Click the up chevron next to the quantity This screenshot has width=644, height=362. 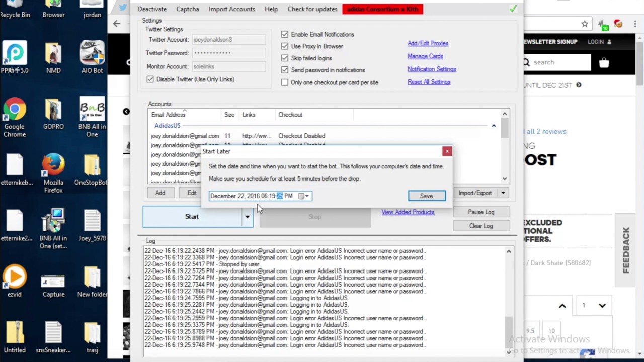click(x=562, y=305)
